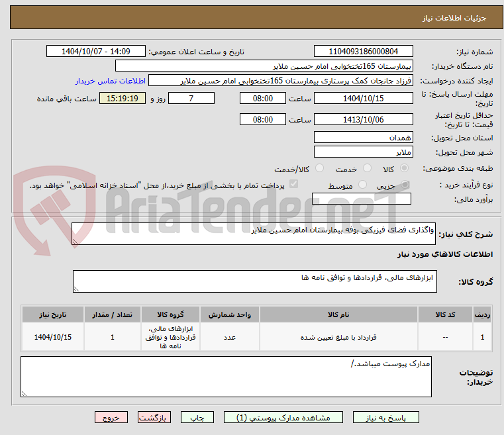Click the deadline hour 08:00 field beside 1404/10/15
This screenshot has width=504, height=435.
tap(263, 98)
